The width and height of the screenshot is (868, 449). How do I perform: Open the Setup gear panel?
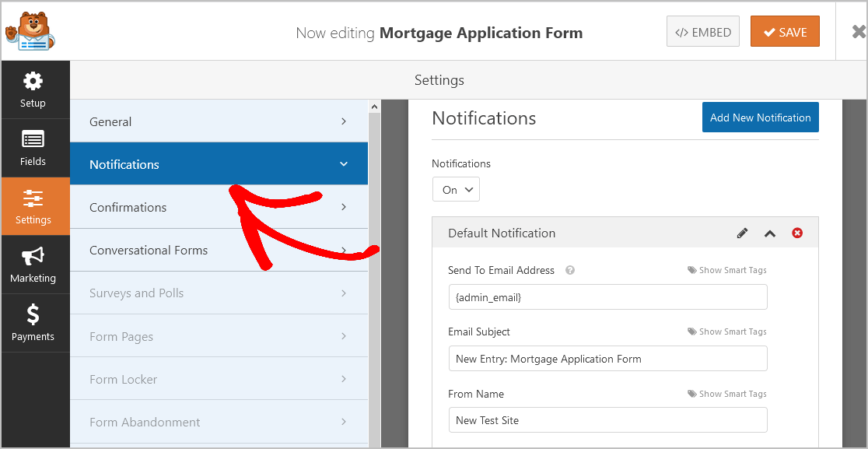click(x=33, y=89)
